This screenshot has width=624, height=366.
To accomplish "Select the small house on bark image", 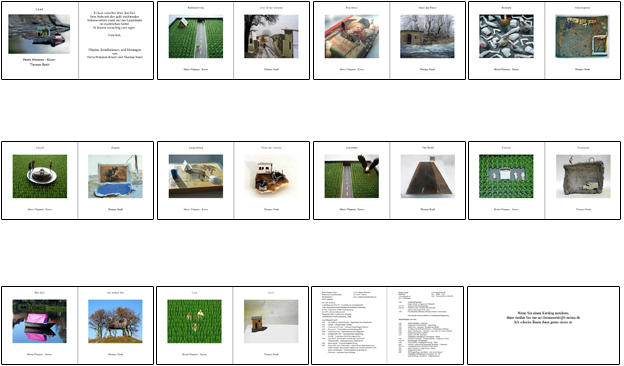I will tap(271, 176).
